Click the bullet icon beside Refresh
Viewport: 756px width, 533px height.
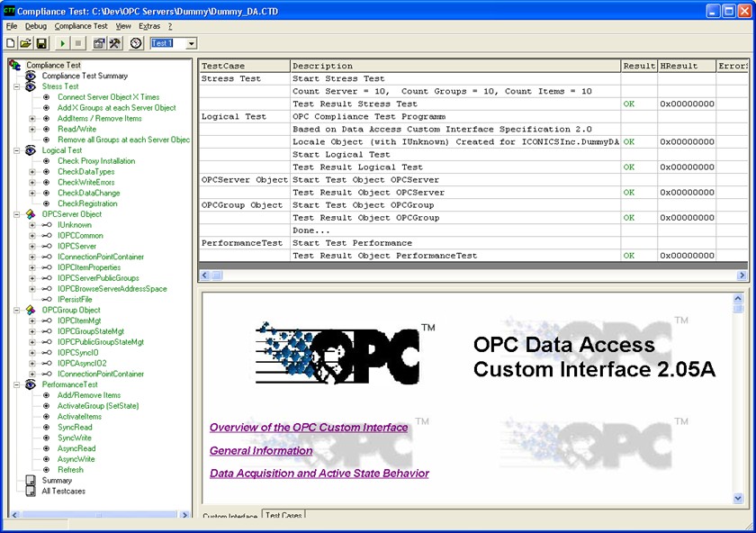pyautogui.click(x=46, y=470)
